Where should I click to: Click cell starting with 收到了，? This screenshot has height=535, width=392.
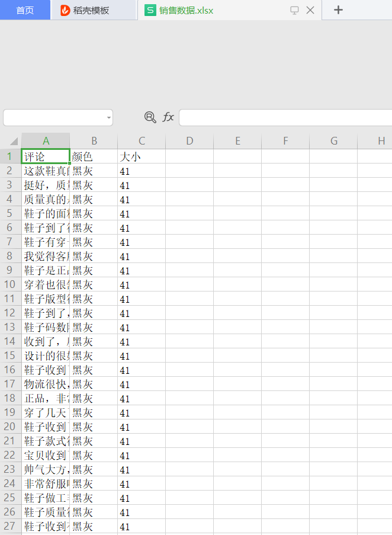pos(46,341)
